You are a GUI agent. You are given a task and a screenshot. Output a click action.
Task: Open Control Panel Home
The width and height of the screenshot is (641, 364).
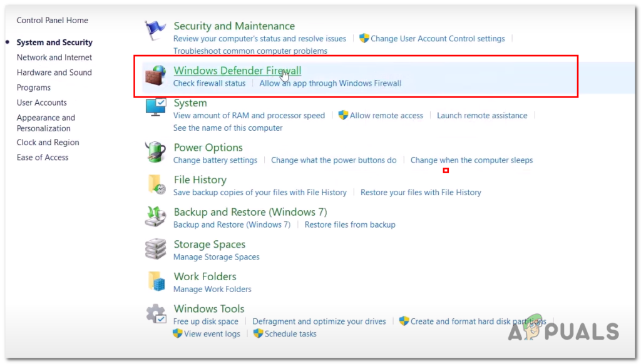pyautogui.click(x=53, y=21)
